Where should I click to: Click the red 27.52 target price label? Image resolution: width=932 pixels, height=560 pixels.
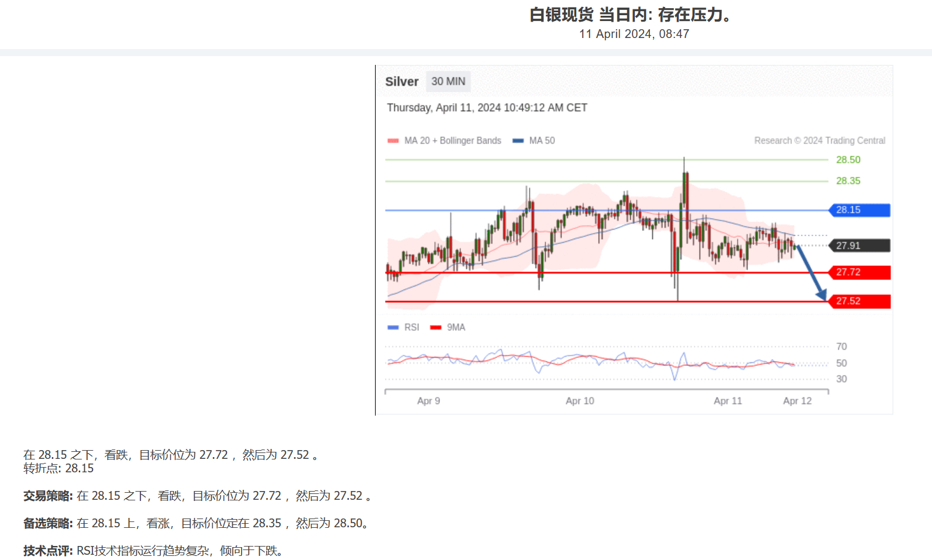(x=859, y=301)
